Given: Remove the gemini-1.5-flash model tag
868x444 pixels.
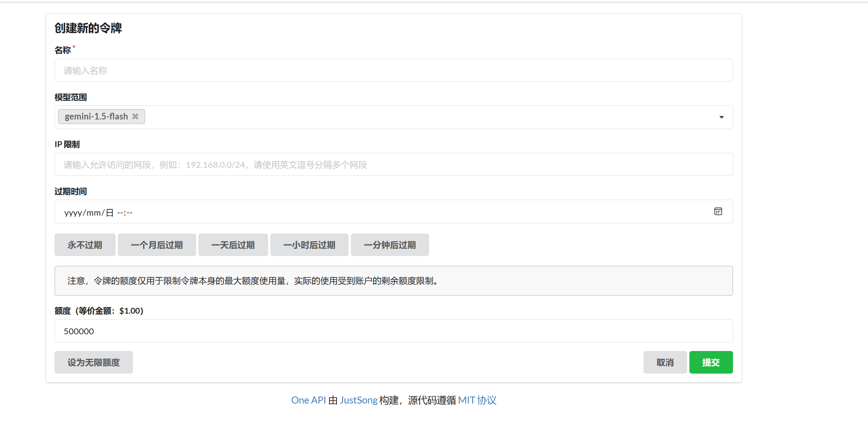Looking at the screenshot, I should tap(135, 117).
